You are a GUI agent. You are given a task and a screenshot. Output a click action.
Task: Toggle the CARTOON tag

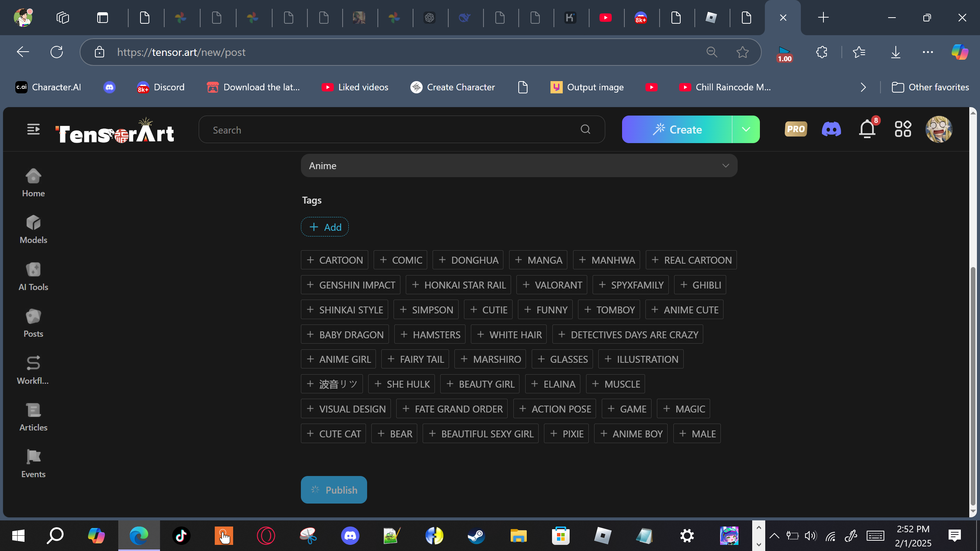335,260
